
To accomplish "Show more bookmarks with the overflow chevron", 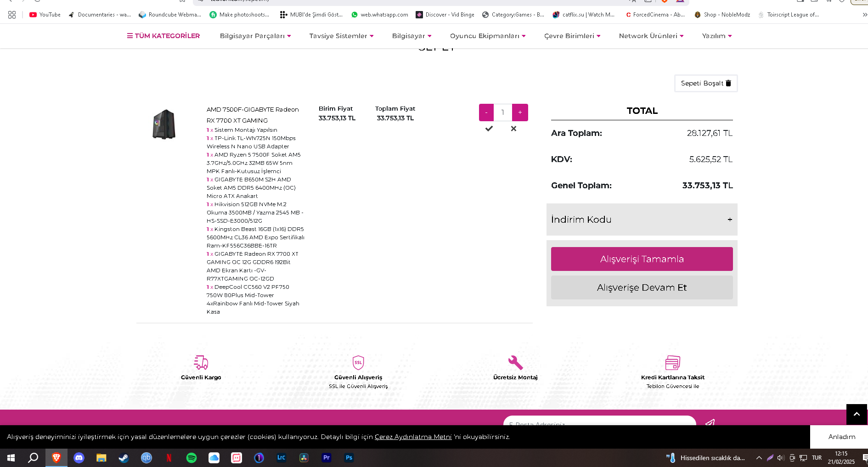I will click(865, 15).
